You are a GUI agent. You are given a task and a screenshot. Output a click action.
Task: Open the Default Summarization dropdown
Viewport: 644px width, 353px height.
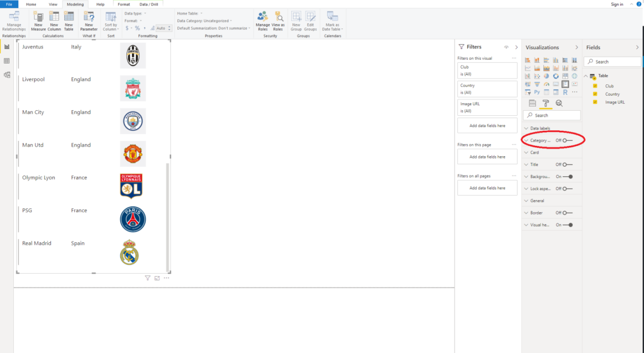pyautogui.click(x=213, y=28)
